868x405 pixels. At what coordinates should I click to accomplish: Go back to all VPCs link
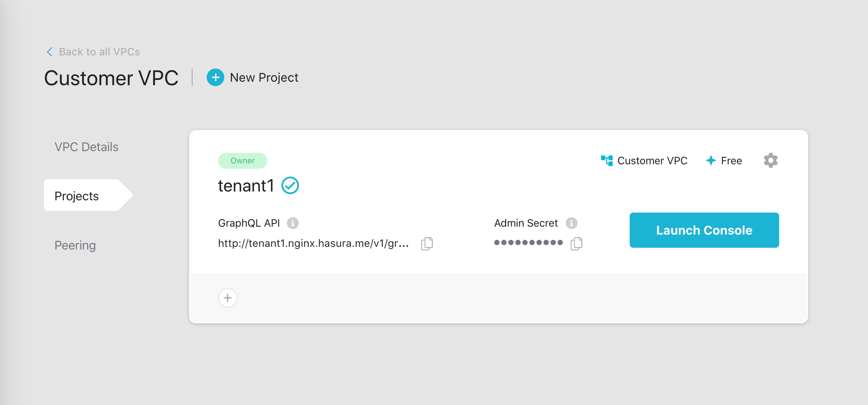(x=99, y=52)
